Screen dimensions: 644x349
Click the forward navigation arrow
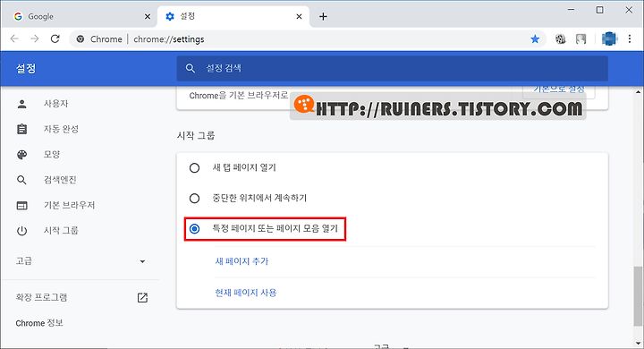35,39
